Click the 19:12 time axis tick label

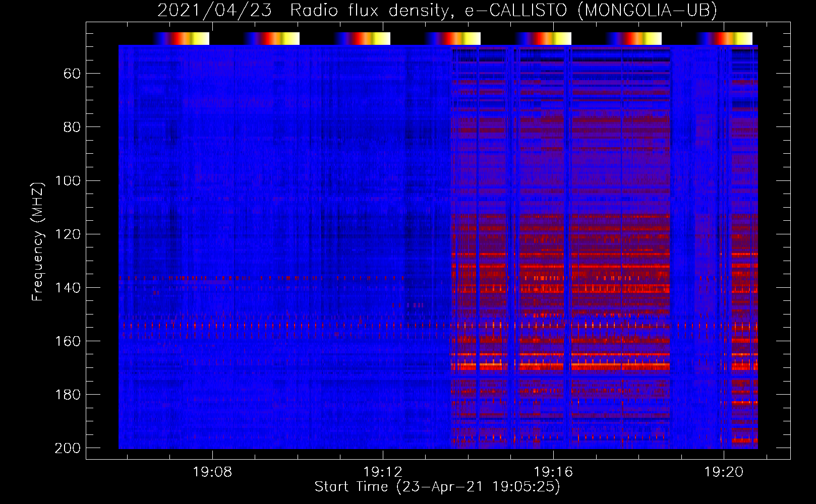[x=383, y=472]
